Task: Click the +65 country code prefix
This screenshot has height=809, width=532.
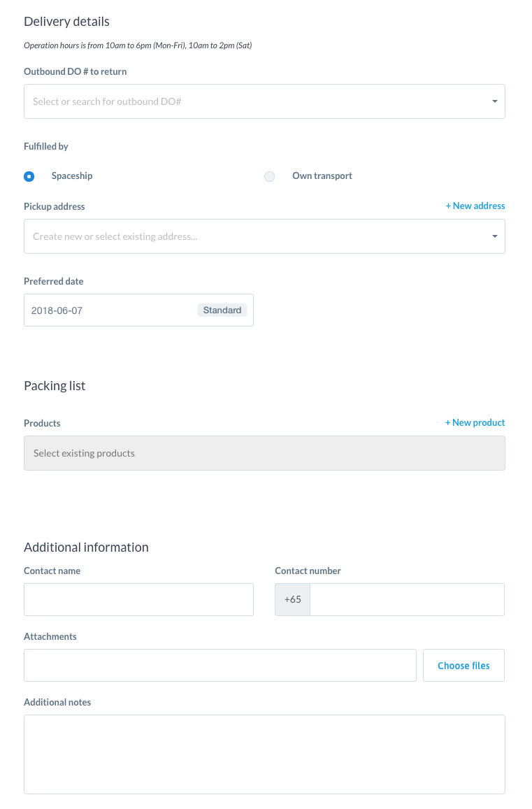Action: (292, 600)
